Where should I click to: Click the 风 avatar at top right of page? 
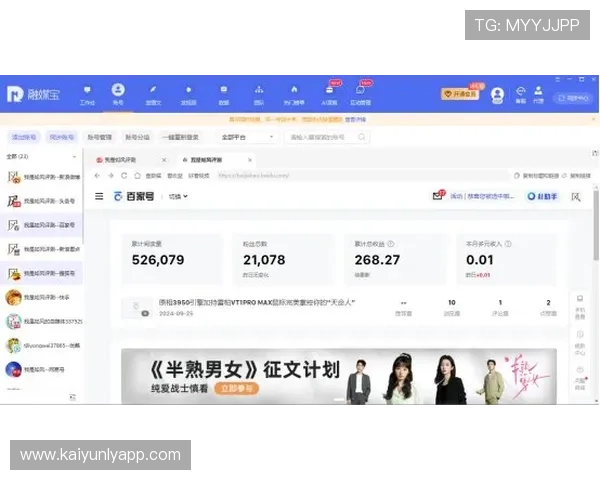coord(576,197)
